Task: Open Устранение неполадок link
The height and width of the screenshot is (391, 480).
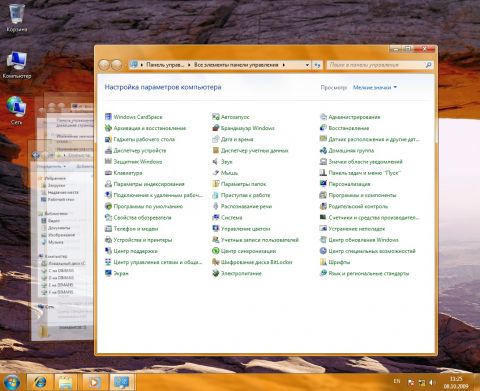Action: (357, 229)
